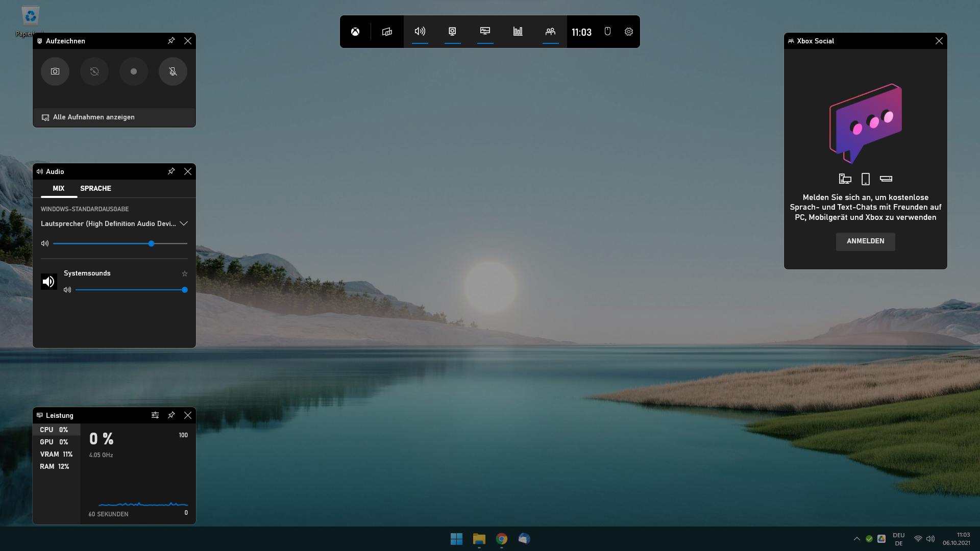Start recording with the record button

(134, 71)
